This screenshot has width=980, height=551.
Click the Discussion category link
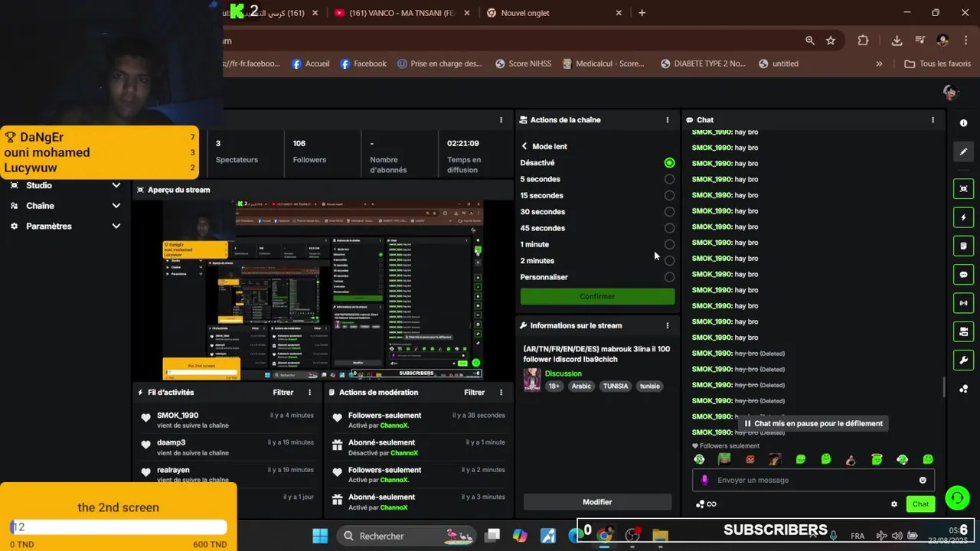tap(563, 373)
